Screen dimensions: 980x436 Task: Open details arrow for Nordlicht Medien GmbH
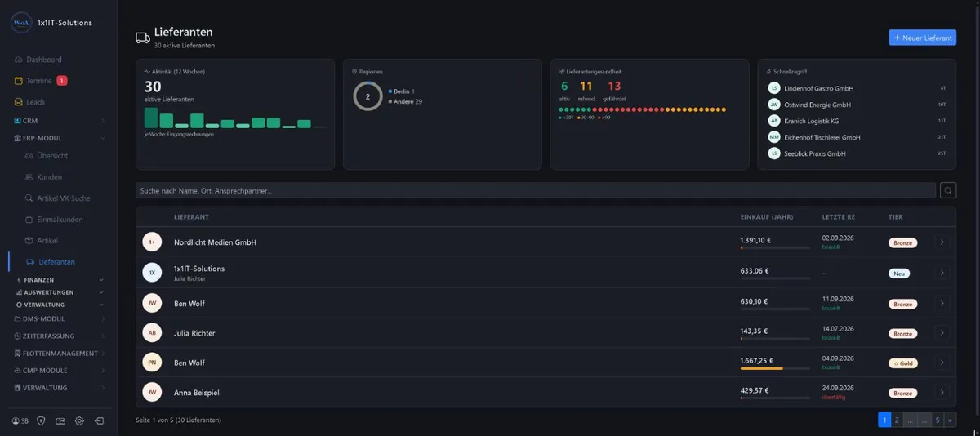(x=942, y=242)
